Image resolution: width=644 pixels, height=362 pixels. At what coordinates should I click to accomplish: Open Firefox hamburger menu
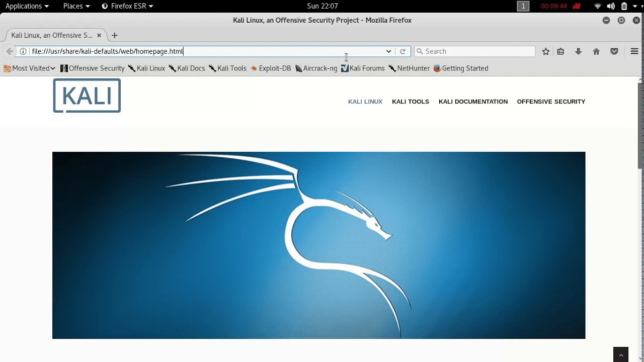tap(634, 51)
